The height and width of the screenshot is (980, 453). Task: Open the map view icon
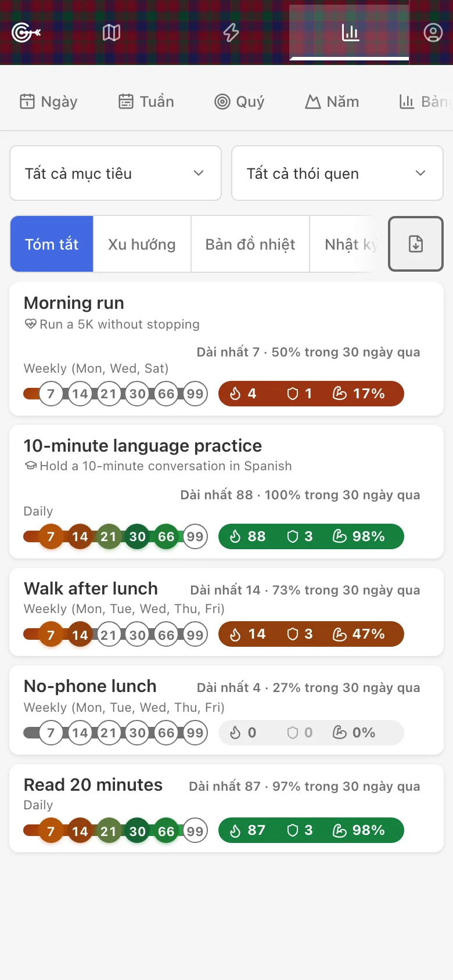(x=112, y=33)
